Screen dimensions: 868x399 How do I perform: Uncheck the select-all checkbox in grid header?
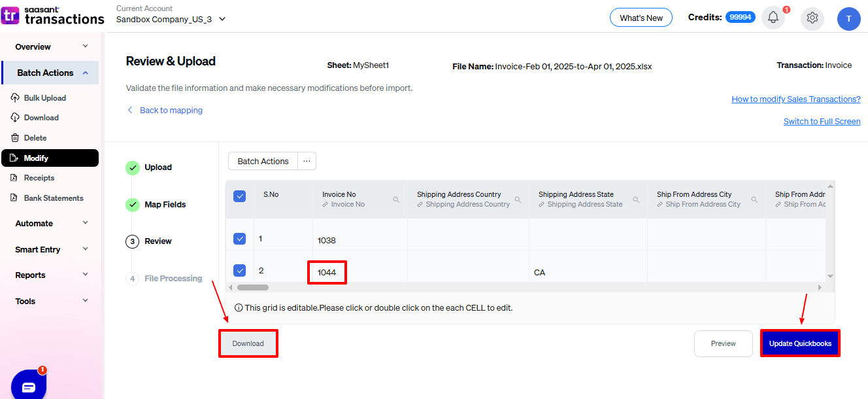tap(240, 195)
